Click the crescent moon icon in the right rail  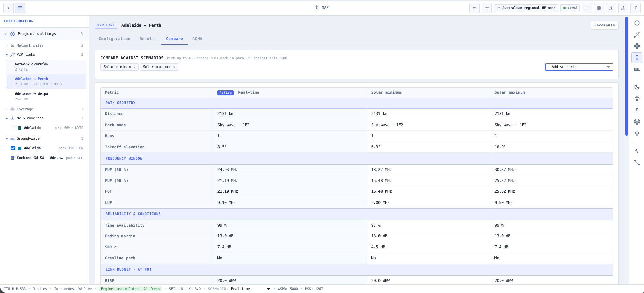(637, 87)
